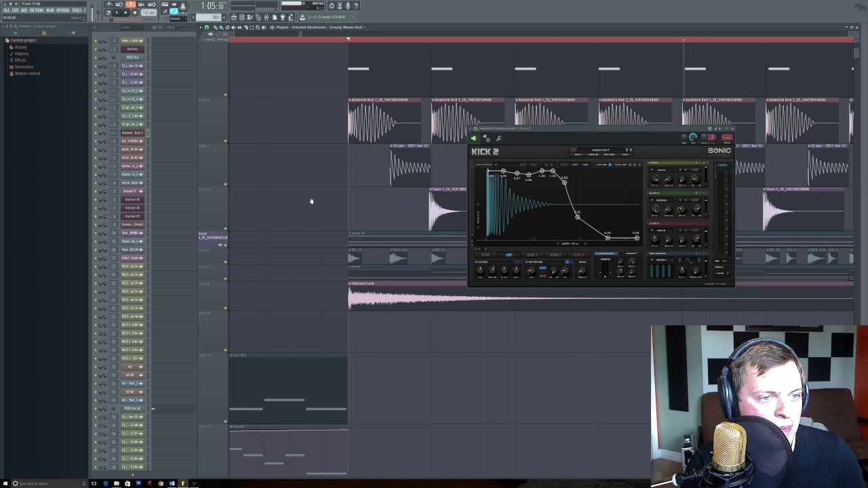Screen dimensions: 868x488
Task: Open the plugin wrapper gear settings icon
Action: coord(486,138)
